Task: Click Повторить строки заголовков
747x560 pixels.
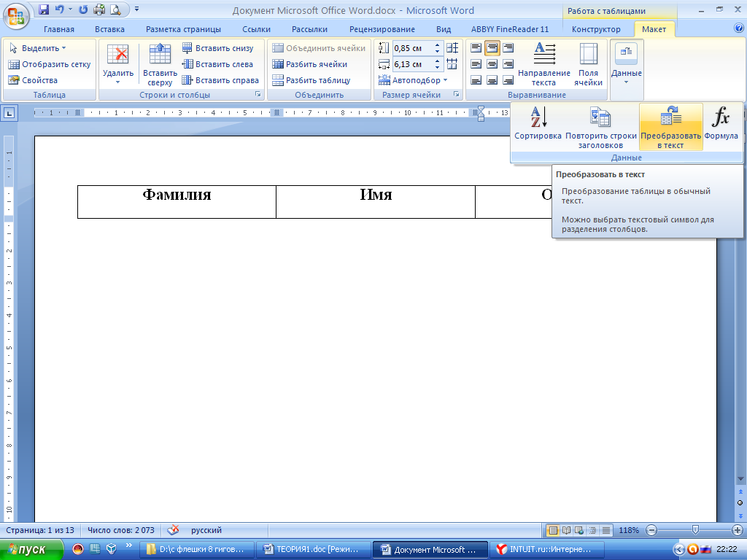Action: 601,127
